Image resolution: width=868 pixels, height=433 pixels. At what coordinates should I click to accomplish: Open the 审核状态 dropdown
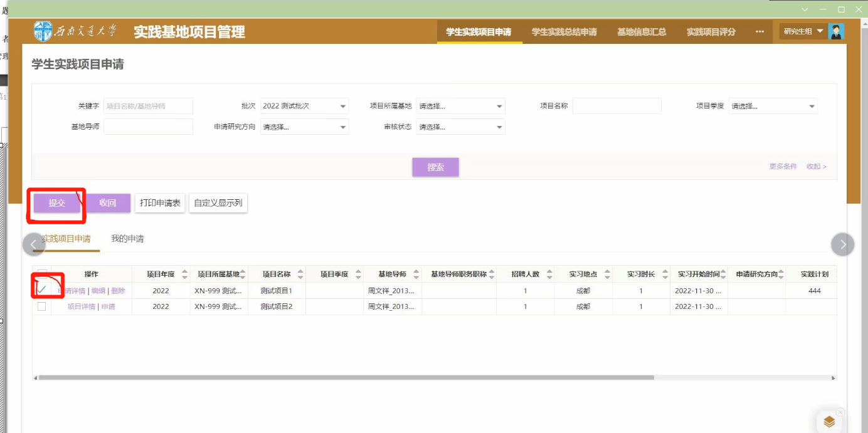tap(460, 127)
